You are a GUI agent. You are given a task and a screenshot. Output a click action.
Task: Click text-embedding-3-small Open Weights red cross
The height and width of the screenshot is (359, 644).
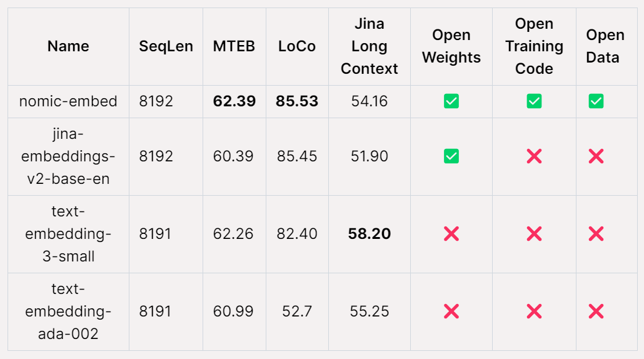pos(451,234)
